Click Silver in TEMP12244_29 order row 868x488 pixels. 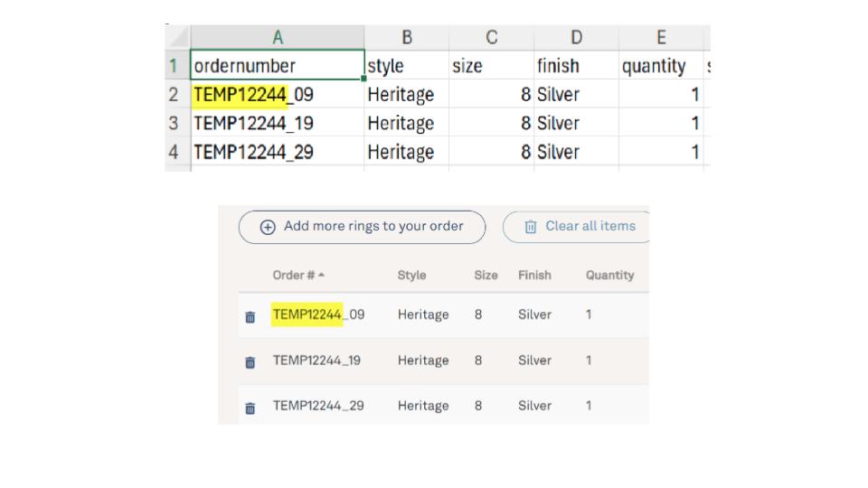[x=534, y=406]
